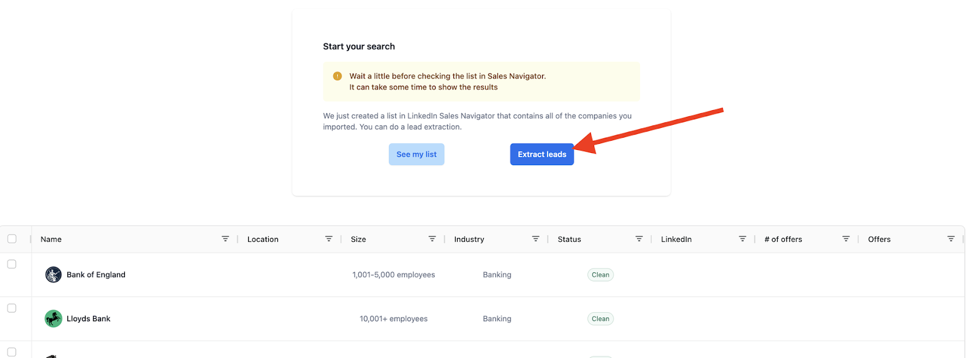Select the Lloyds Bank company name

coord(89,319)
